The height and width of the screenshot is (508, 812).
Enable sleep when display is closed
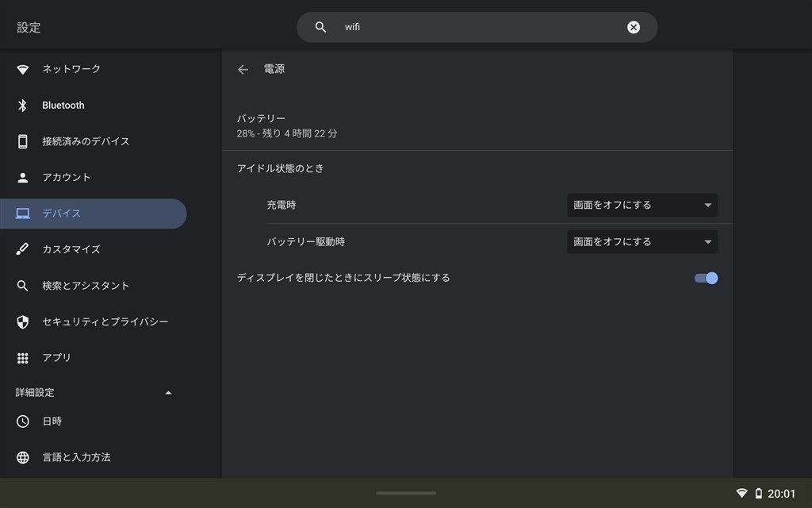point(705,278)
